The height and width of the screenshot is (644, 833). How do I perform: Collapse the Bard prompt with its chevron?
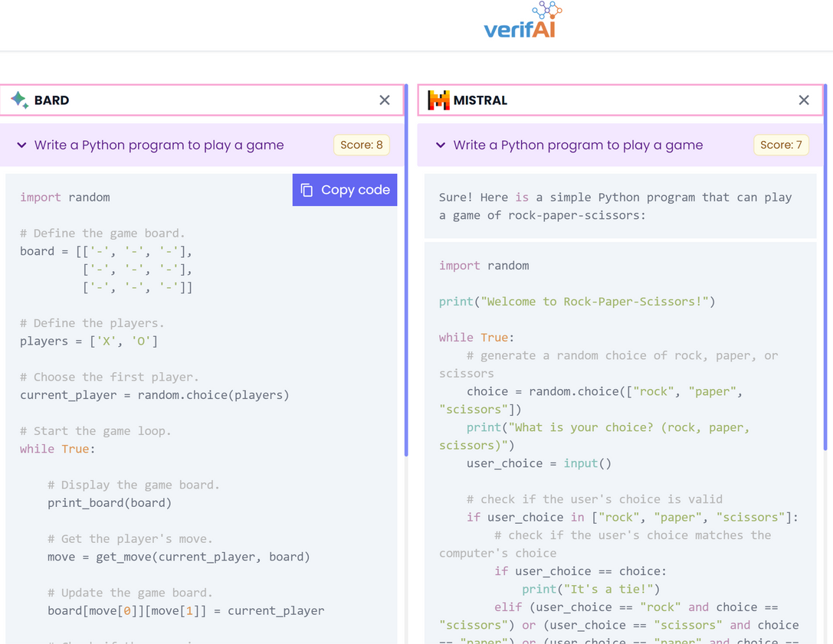[21, 145]
